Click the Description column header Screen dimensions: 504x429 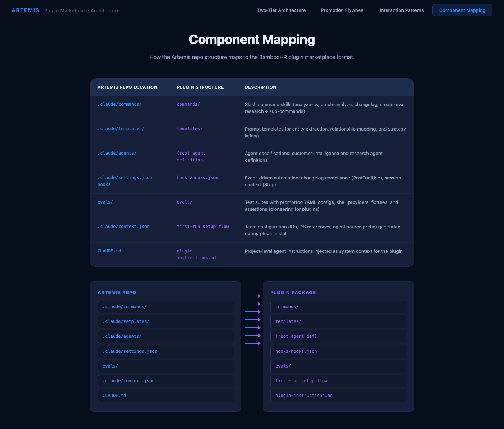[x=261, y=87]
